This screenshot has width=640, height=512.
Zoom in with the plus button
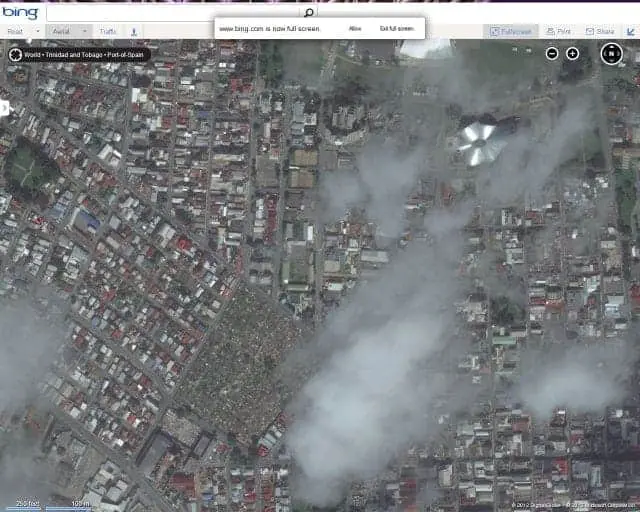pos(572,53)
